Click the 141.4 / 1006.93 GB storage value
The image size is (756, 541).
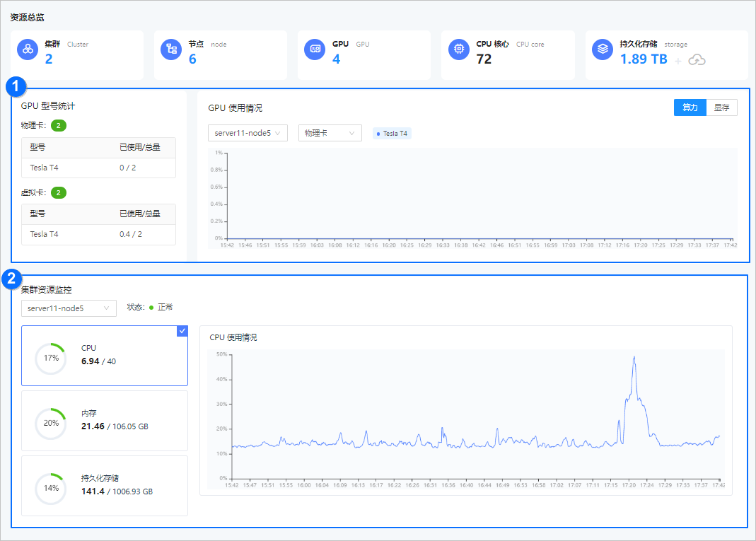[x=117, y=491]
